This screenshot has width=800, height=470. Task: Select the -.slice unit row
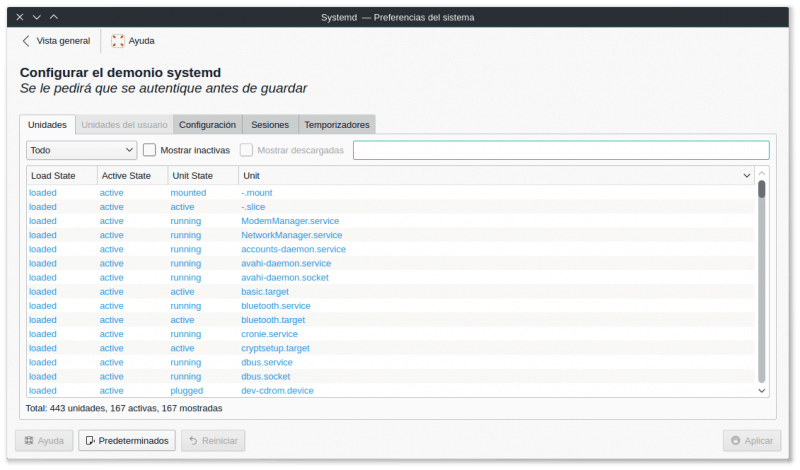coord(391,207)
